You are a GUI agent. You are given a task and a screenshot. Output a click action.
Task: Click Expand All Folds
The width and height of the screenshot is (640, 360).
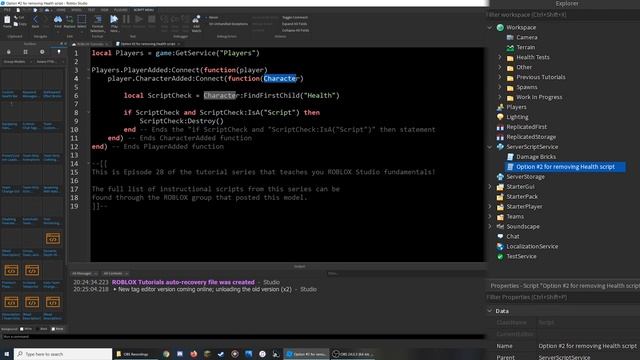tap(294, 24)
